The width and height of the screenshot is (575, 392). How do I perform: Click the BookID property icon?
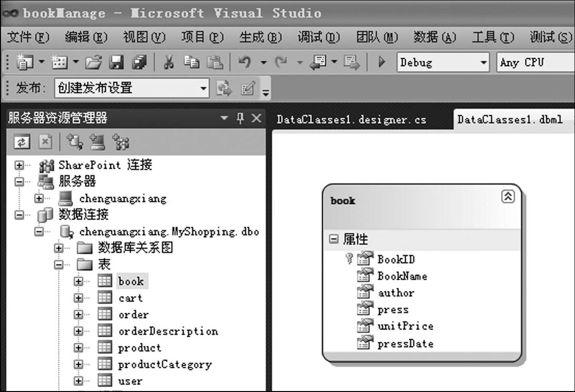click(x=364, y=259)
